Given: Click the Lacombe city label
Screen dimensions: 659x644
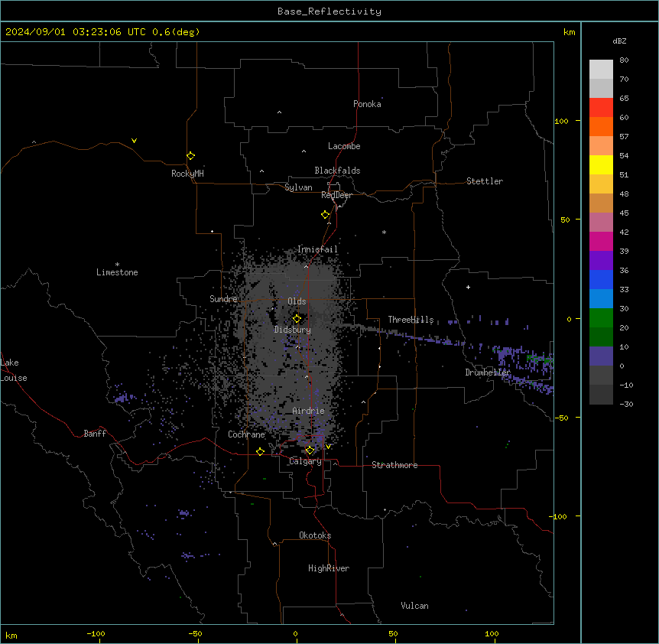Looking at the screenshot, I should 344,146.
